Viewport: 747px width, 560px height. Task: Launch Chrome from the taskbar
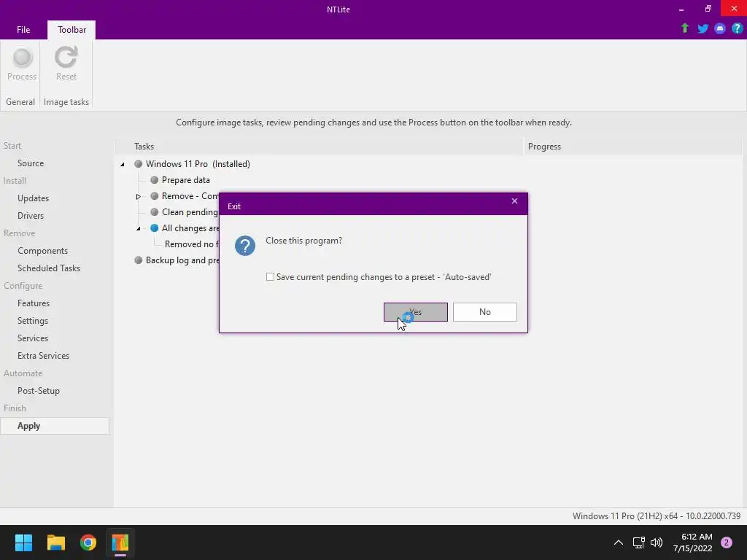(x=88, y=542)
